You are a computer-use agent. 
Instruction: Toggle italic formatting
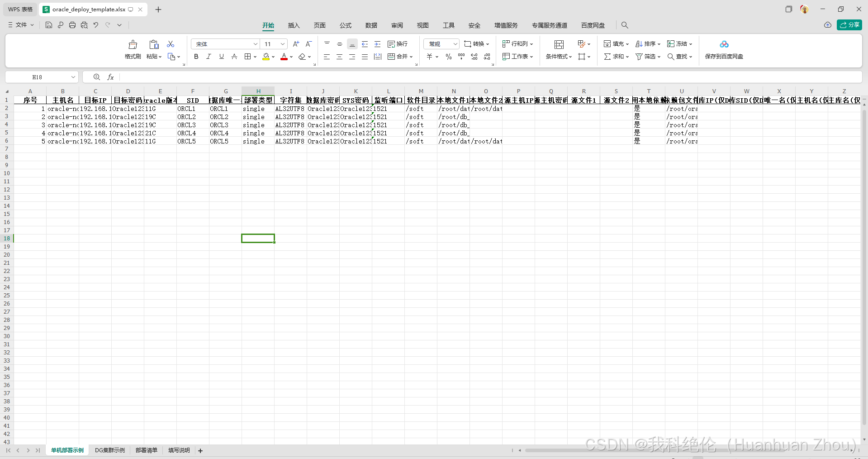pos(209,57)
